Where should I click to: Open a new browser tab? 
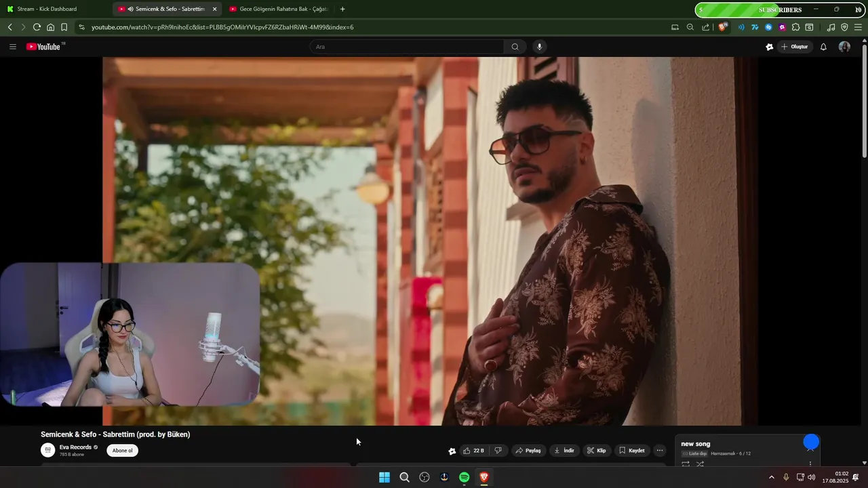(x=342, y=9)
